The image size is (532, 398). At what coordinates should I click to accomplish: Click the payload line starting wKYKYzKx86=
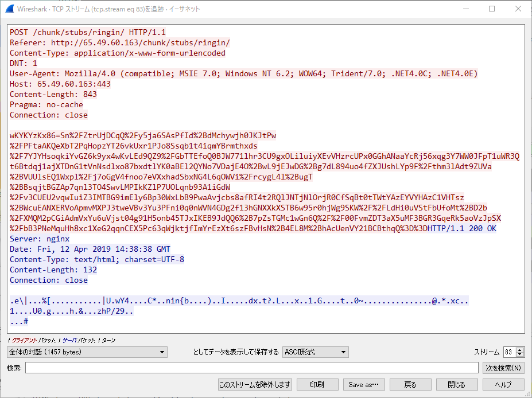143,135
